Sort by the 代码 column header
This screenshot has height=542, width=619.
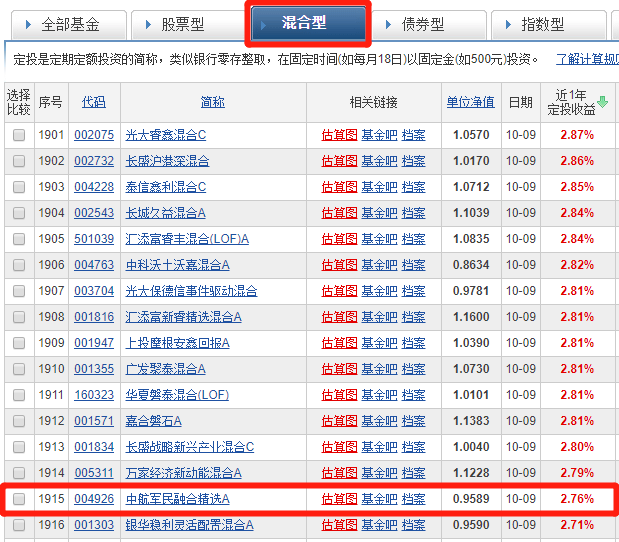pyautogui.click(x=94, y=102)
